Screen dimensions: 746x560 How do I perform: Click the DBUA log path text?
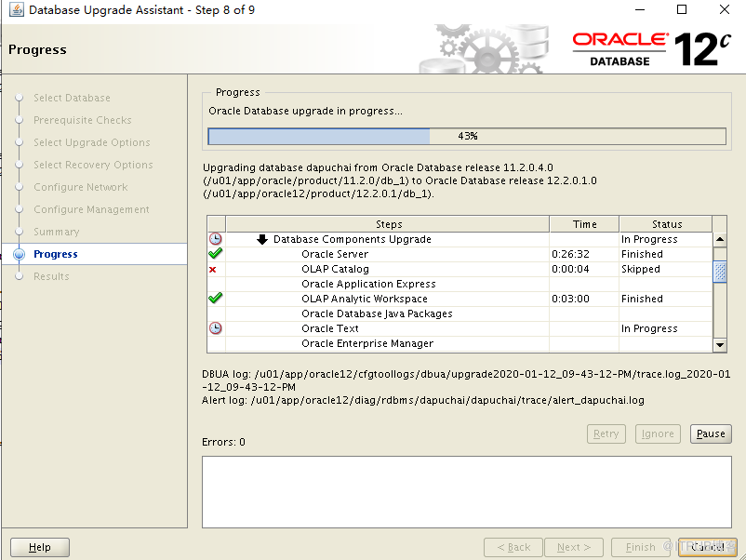466,380
